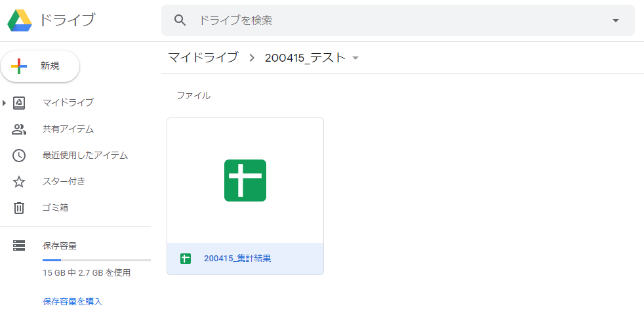
Task: Expand the マイドライブ tree arrow
Action: 4,103
